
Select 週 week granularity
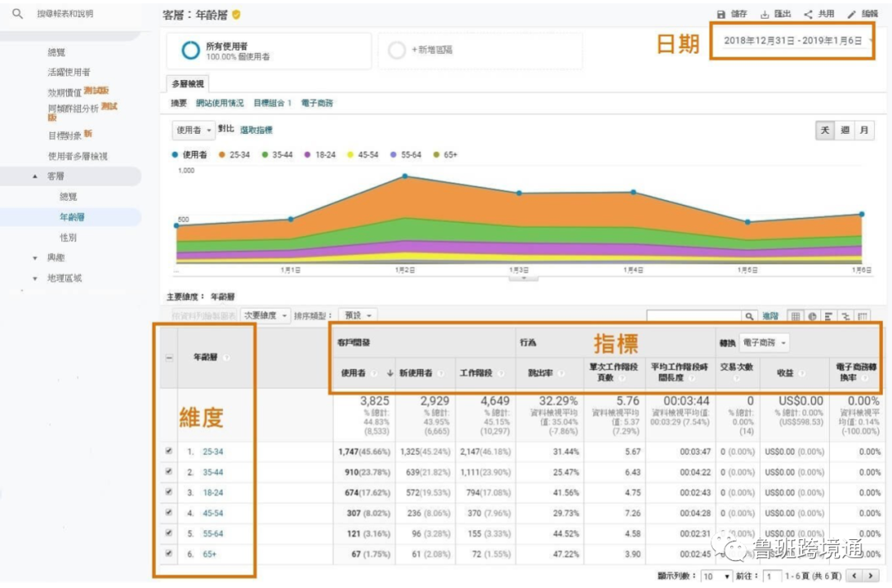(846, 130)
